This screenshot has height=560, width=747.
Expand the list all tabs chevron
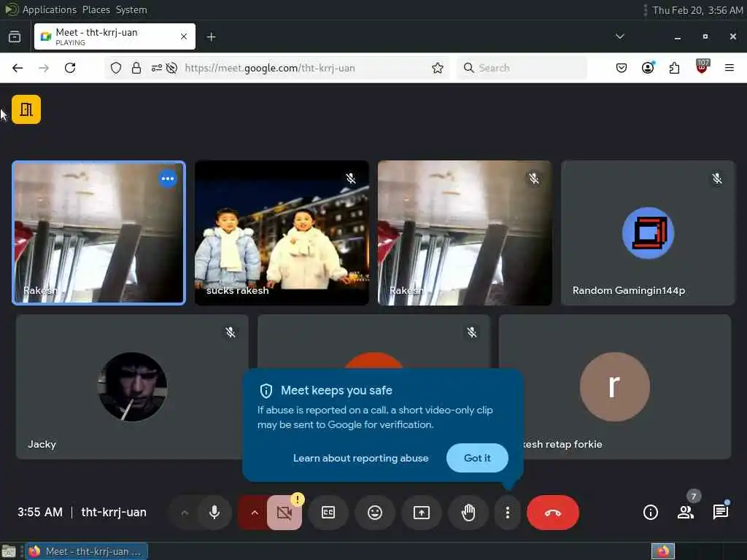[620, 36]
